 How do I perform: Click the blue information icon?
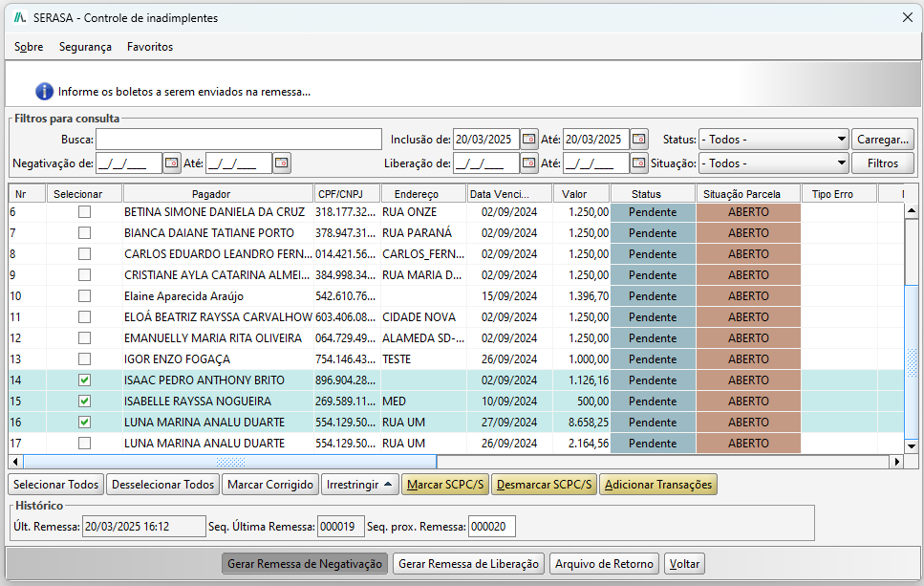point(44,92)
